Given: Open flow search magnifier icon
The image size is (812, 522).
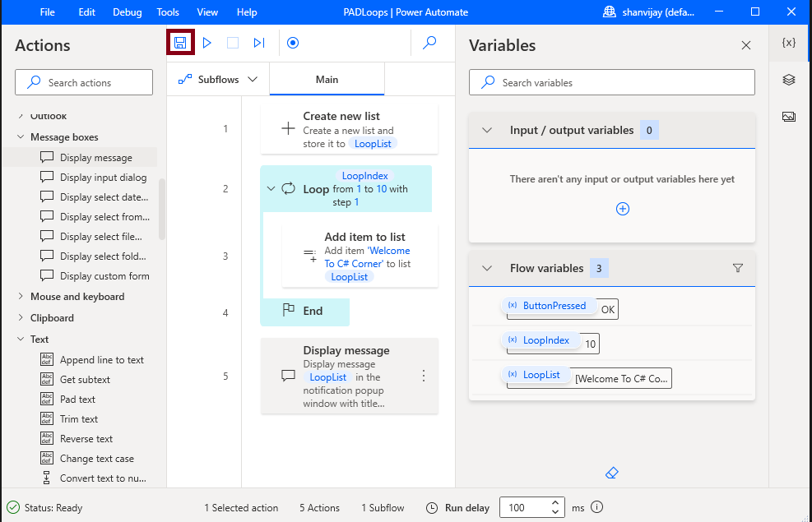Looking at the screenshot, I should click(429, 43).
